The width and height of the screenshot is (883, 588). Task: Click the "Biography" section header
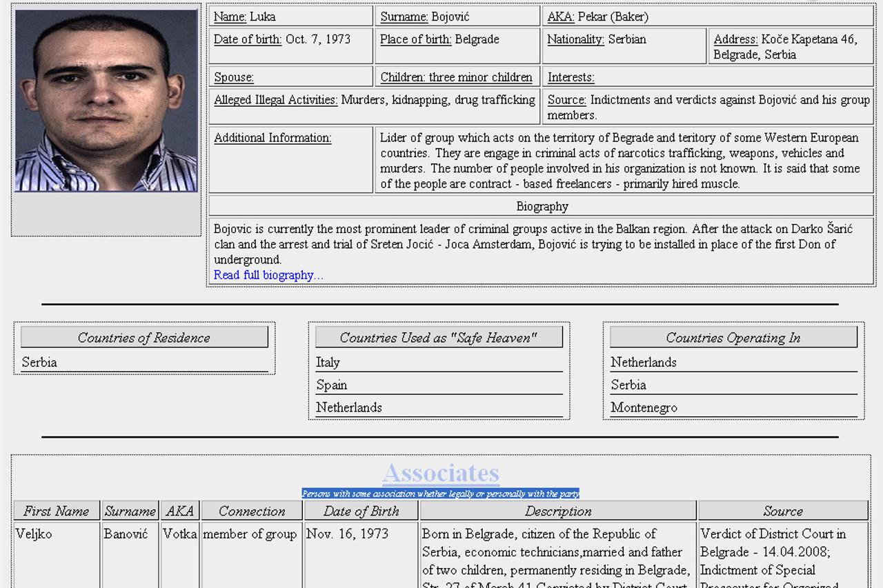(x=542, y=206)
